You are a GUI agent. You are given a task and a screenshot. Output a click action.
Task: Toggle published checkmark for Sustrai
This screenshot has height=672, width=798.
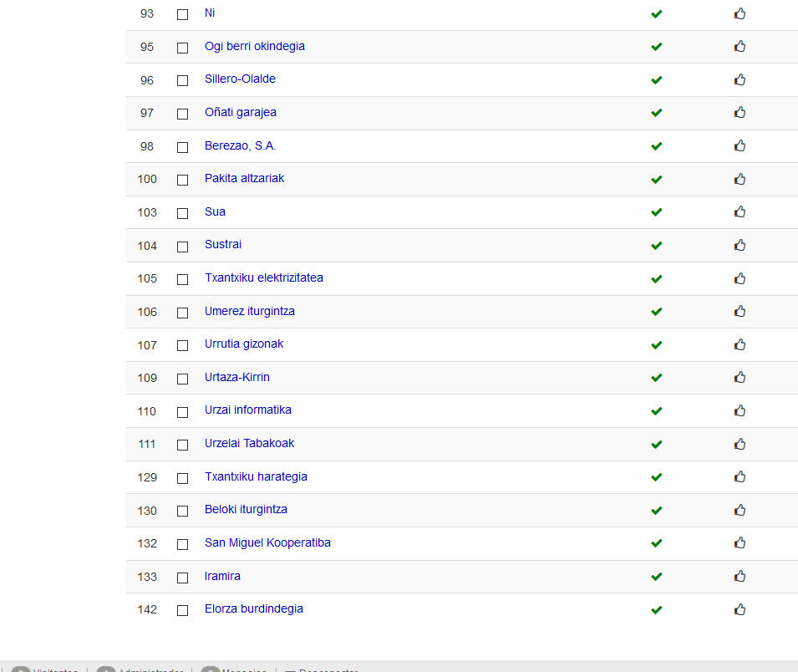[657, 246]
